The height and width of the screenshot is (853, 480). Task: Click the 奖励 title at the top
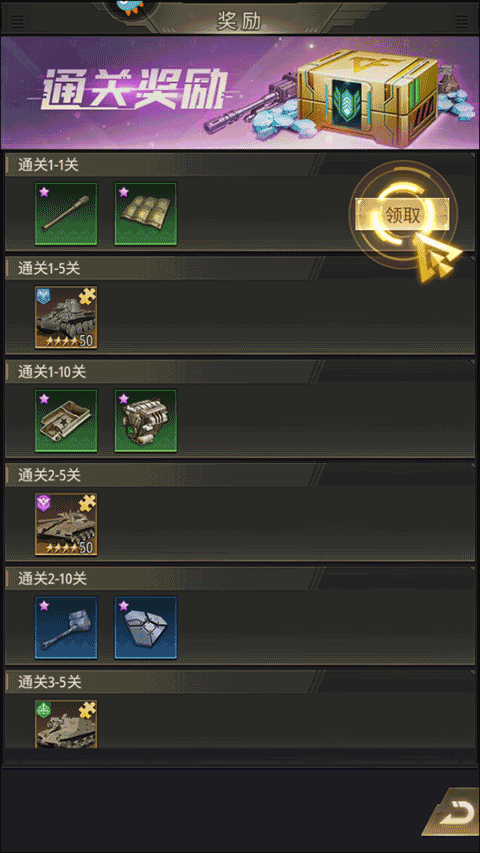(239, 21)
